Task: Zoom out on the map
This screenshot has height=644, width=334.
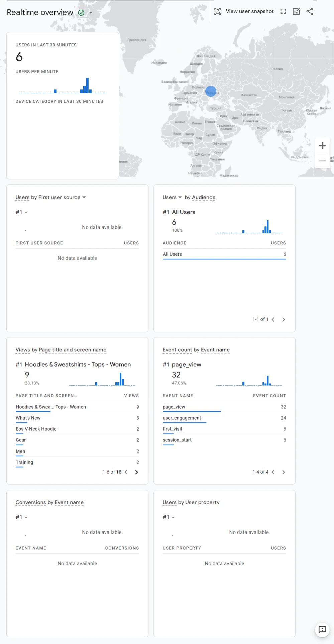Action: pyautogui.click(x=323, y=161)
